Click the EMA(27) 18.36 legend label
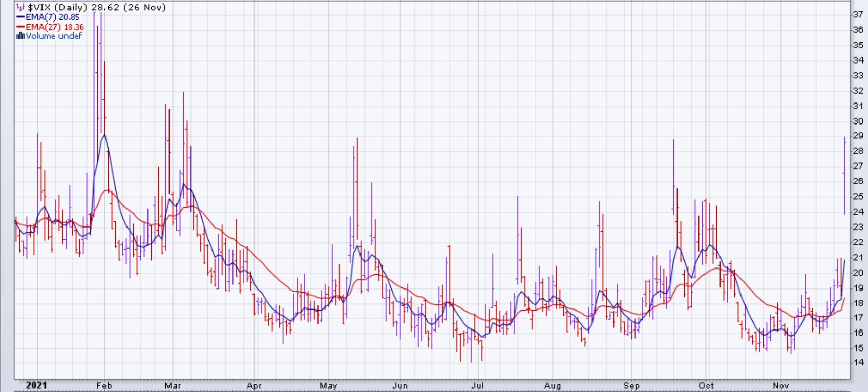 pos(54,27)
